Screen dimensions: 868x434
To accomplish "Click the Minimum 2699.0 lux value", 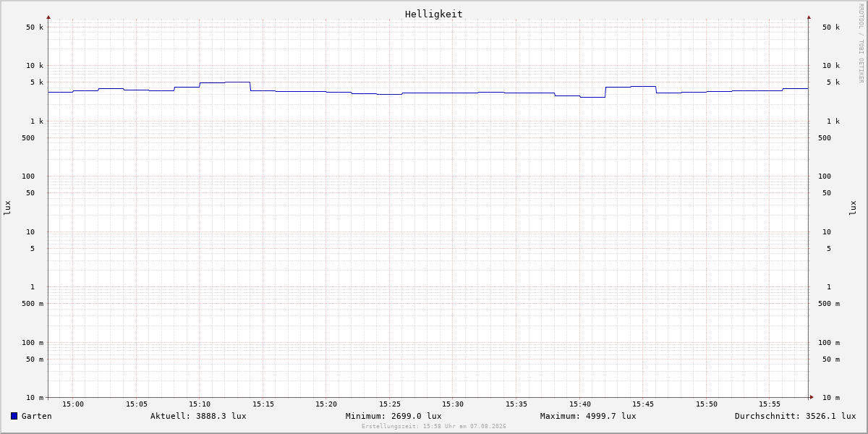I will (393, 416).
